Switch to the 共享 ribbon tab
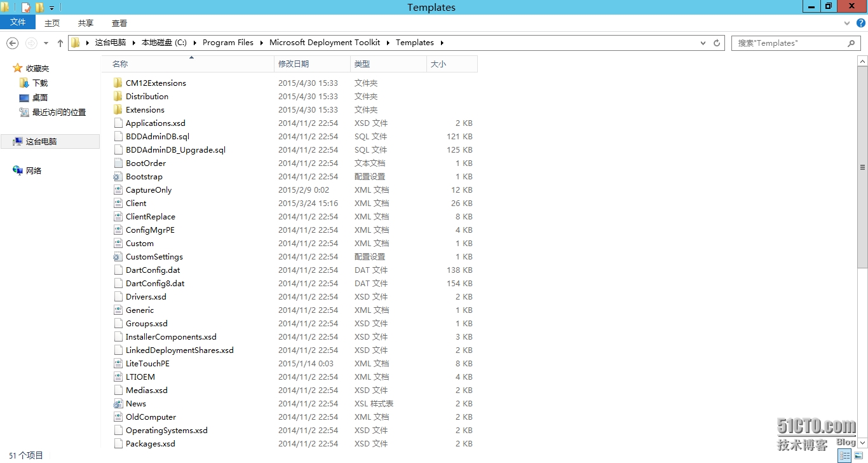This screenshot has height=463, width=868. tap(86, 23)
